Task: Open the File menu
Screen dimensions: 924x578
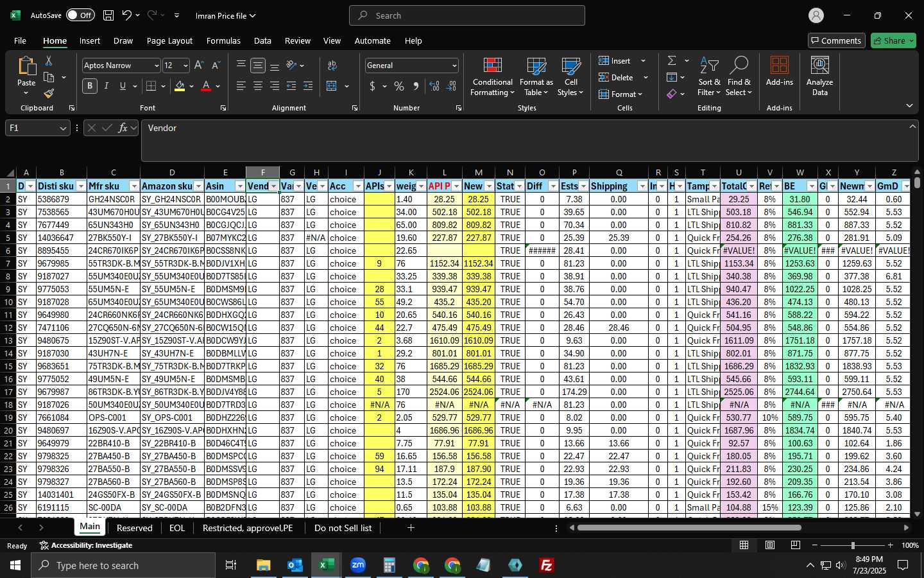Action: pyautogui.click(x=20, y=40)
